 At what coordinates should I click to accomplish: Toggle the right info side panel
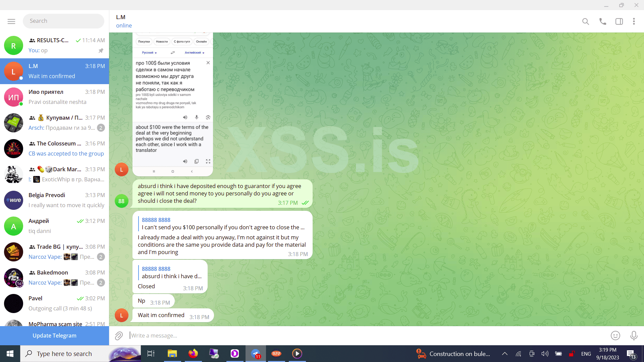tap(619, 21)
